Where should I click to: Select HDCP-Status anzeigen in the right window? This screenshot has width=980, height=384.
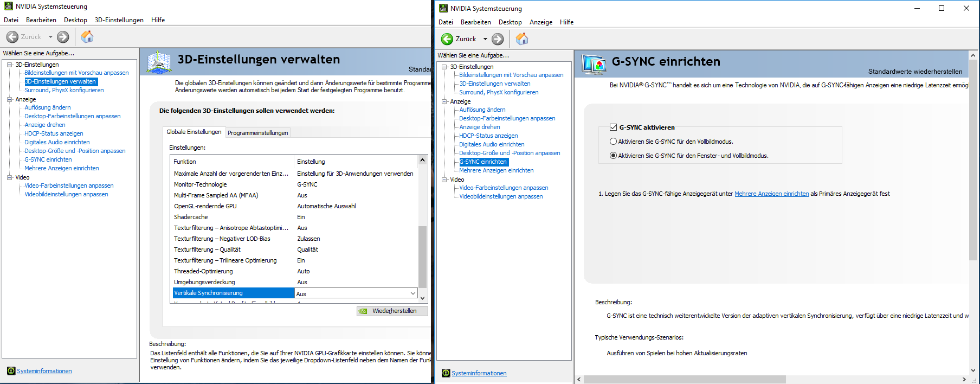488,136
